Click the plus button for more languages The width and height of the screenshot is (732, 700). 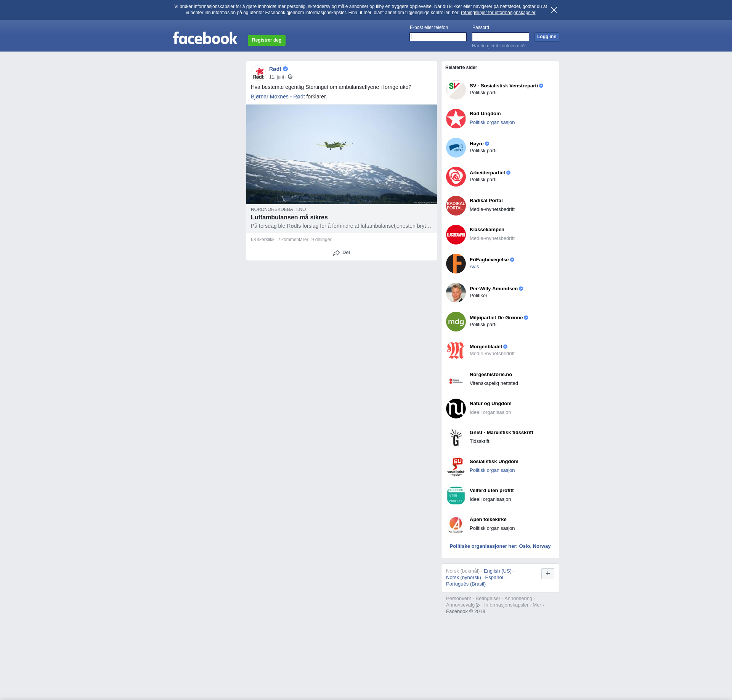tap(548, 573)
